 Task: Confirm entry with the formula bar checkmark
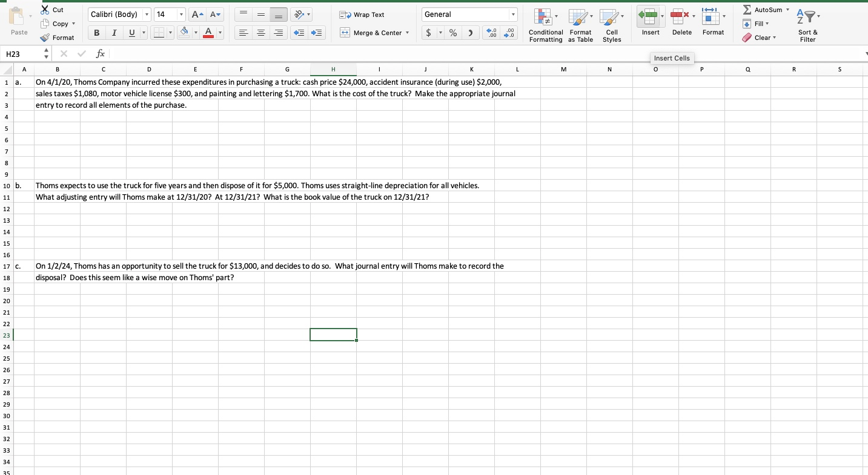point(81,54)
